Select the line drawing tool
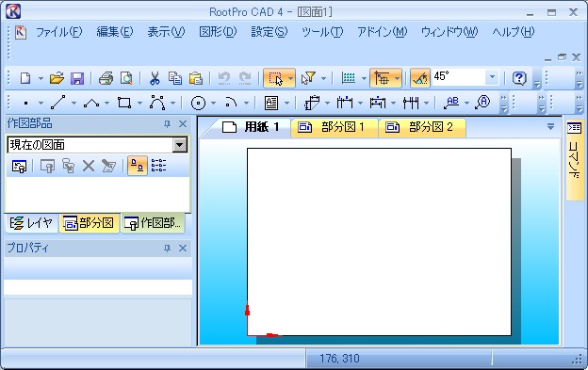Viewport: 588px width, 370px height. coord(58,103)
